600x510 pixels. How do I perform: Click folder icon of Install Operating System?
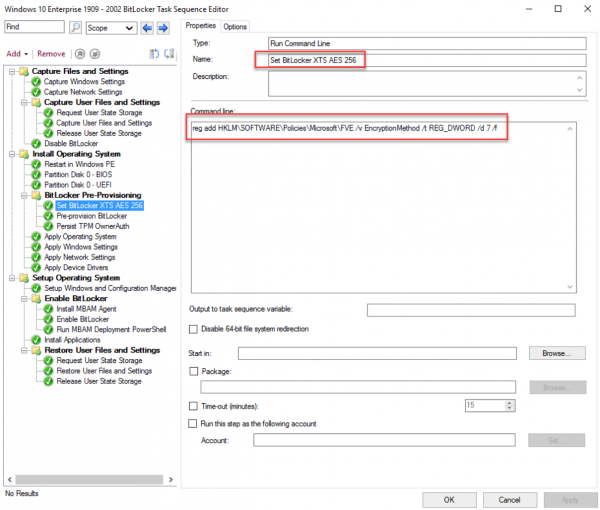(24, 154)
